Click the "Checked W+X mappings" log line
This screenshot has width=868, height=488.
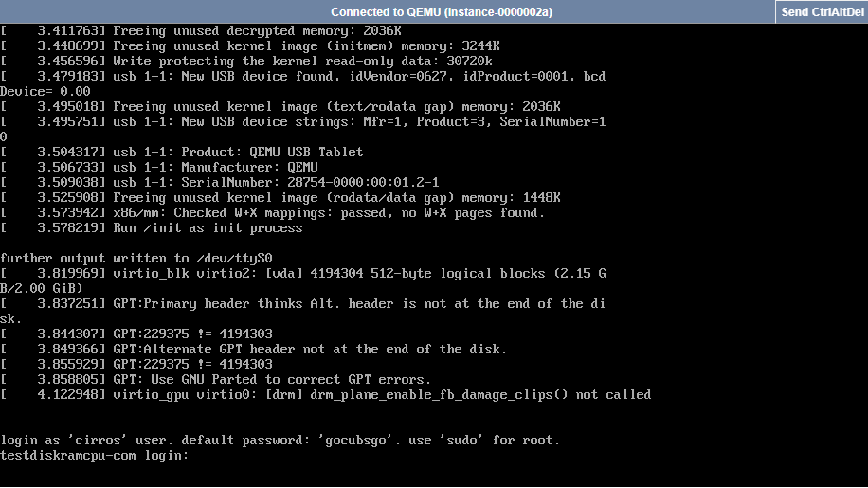click(x=329, y=213)
